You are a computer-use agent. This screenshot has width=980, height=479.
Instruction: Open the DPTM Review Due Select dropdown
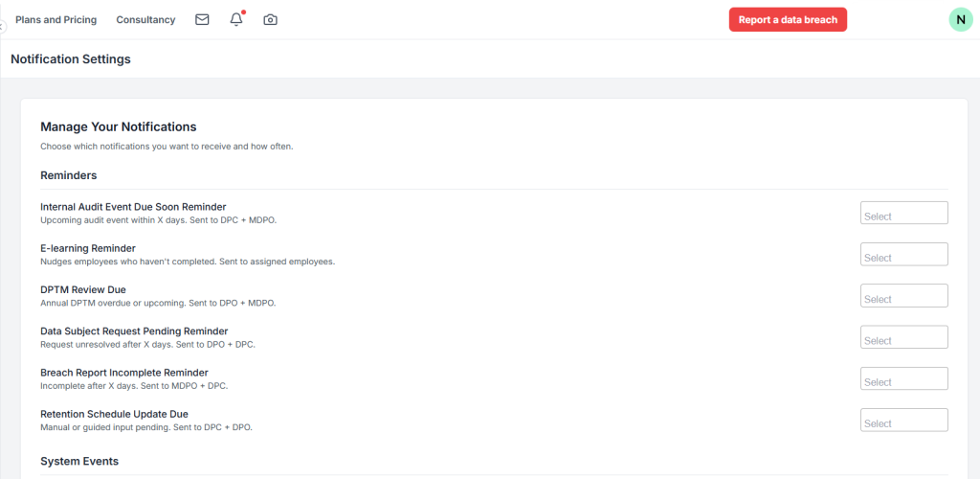(903, 296)
